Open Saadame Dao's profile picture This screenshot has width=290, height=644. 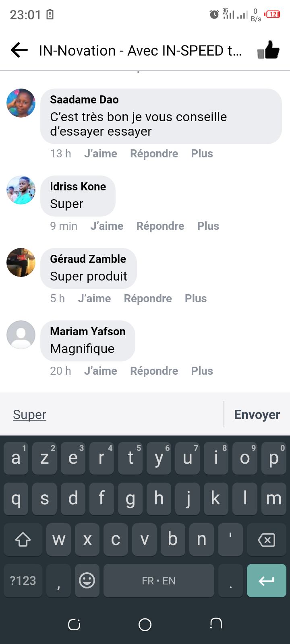[x=21, y=103]
